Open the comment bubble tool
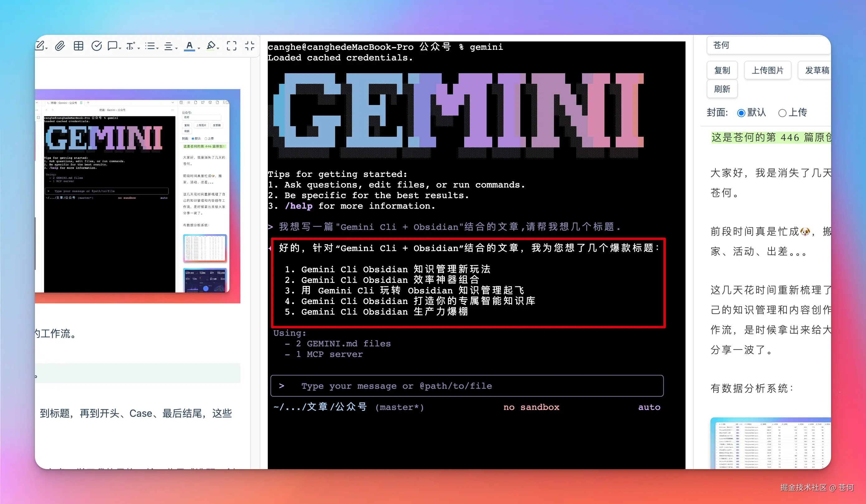The height and width of the screenshot is (504, 866). (x=113, y=46)
